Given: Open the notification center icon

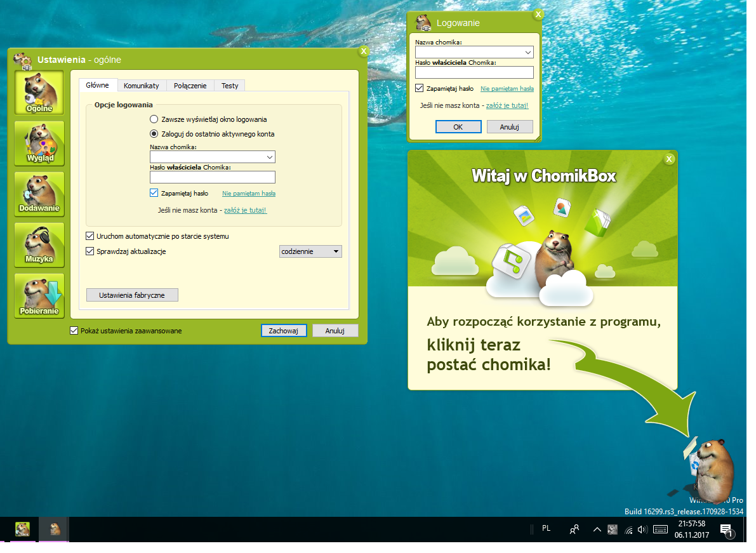Looking at the screenshot, I should (726, 530).
